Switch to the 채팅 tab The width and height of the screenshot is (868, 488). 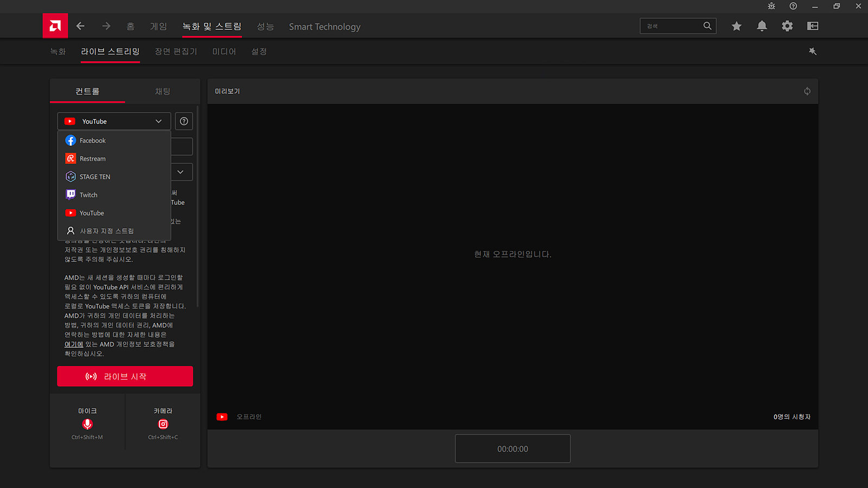click(x=163, y=91)
